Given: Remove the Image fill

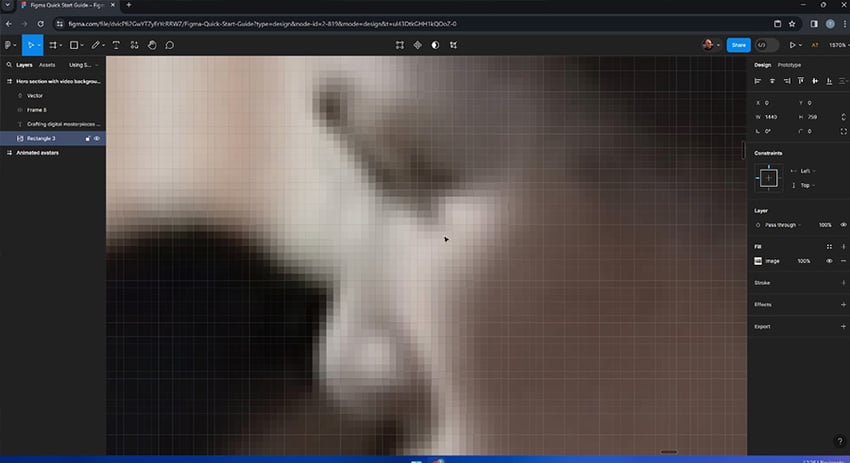Looking at the screenshot, I should 843,261.
